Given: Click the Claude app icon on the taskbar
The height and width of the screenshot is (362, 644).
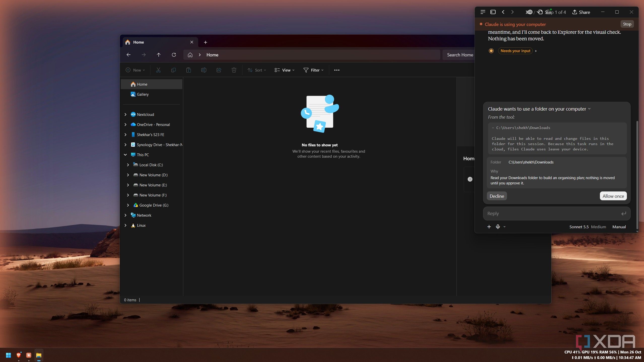Looking at the screenshot, I should [29, 355].
